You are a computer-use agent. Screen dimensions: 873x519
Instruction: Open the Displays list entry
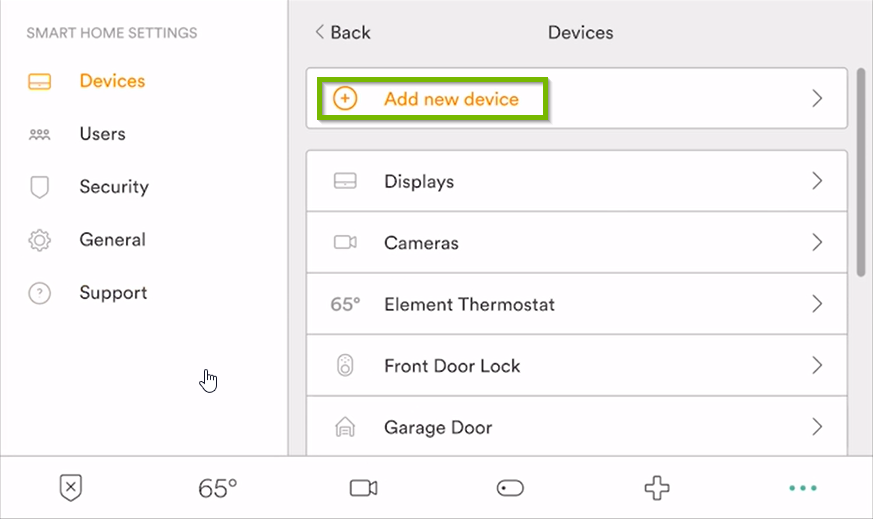(x=577, y=181)
